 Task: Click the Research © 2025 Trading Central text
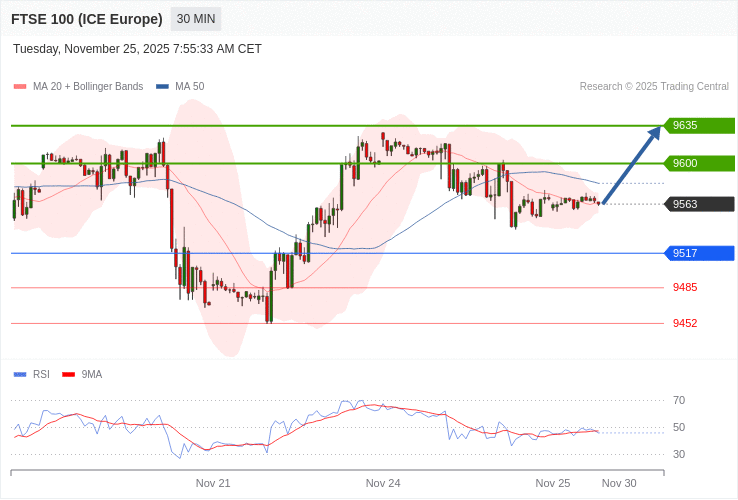click(x=654, y=87)
